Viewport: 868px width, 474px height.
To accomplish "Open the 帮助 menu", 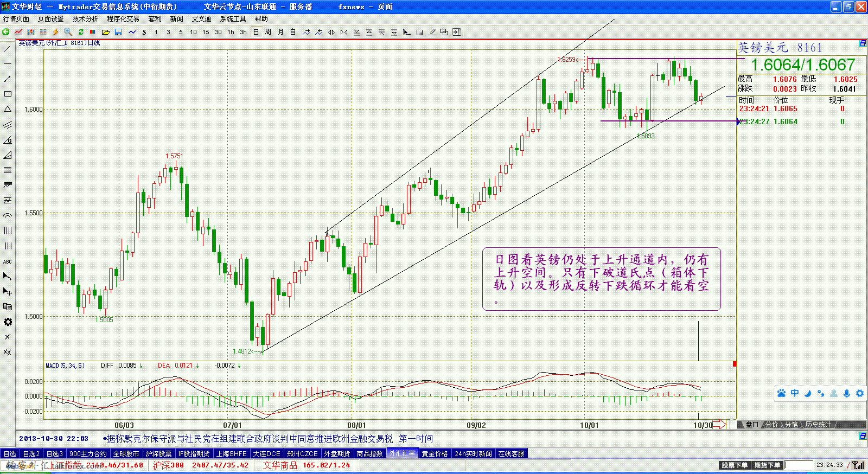I will 261,18.
